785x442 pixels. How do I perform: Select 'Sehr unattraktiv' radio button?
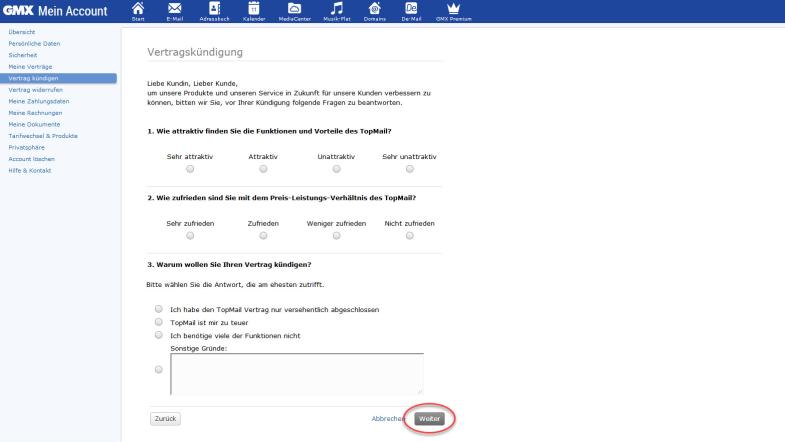[x=410, y=169]
